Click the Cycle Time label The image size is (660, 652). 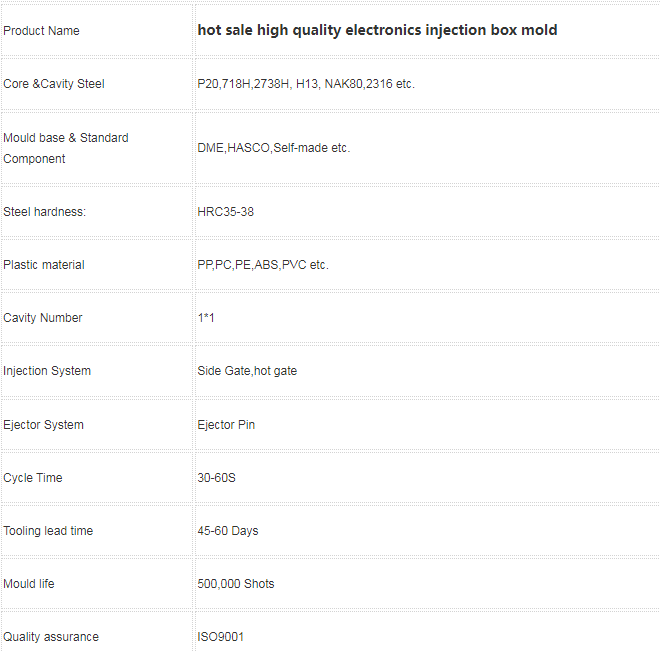[x=33, y=478]
